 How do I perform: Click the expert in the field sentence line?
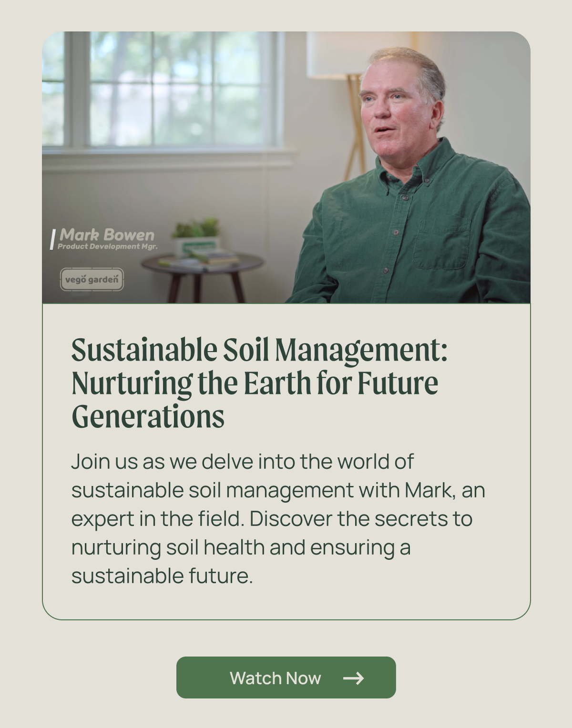[272, 518]
